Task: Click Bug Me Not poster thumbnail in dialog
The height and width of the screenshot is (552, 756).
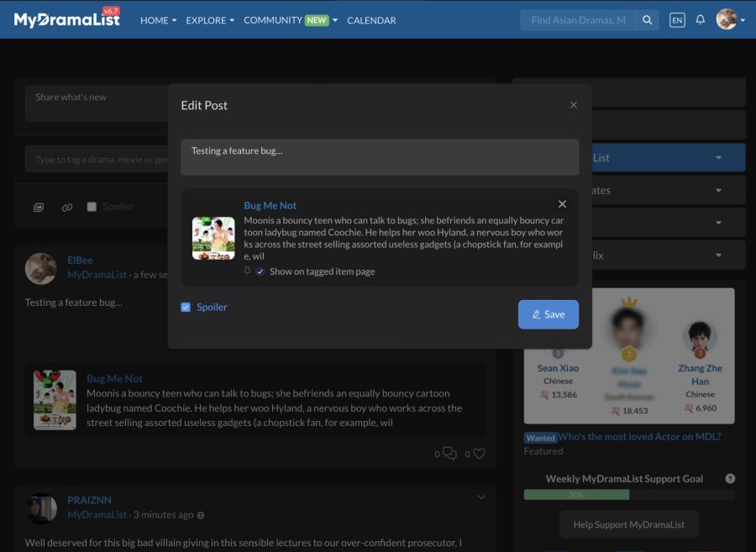Action: coord(213,238)
